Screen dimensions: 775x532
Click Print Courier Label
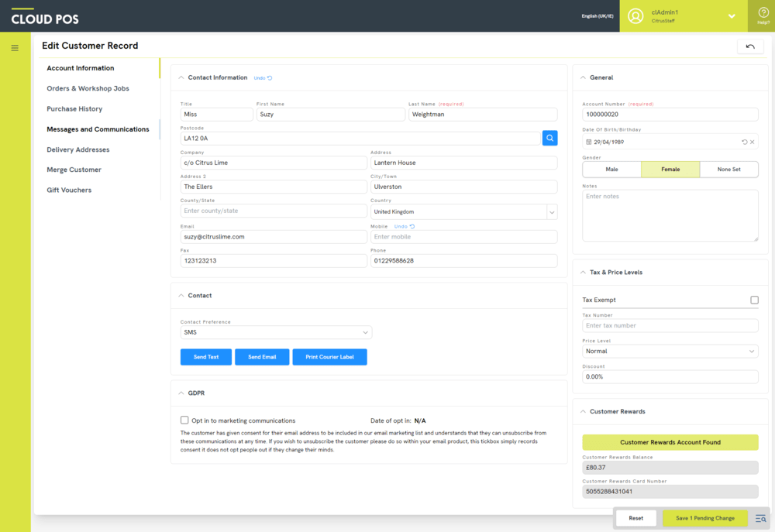(329, 357)
